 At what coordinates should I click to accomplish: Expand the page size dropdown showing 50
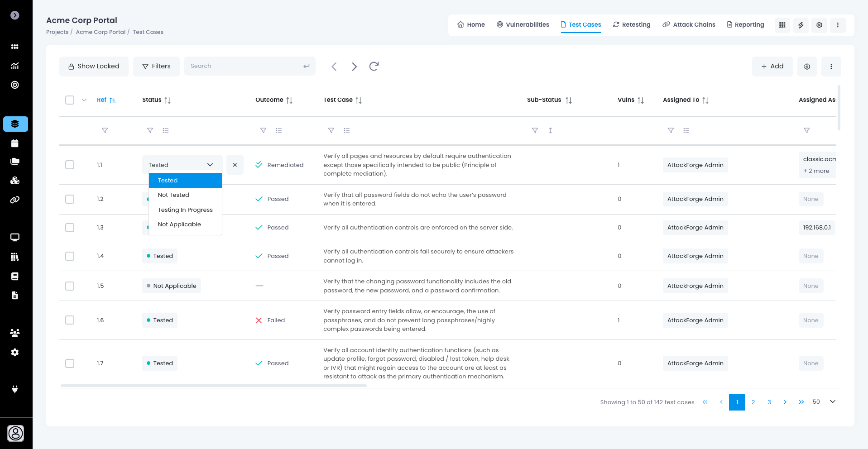[832, 402]
